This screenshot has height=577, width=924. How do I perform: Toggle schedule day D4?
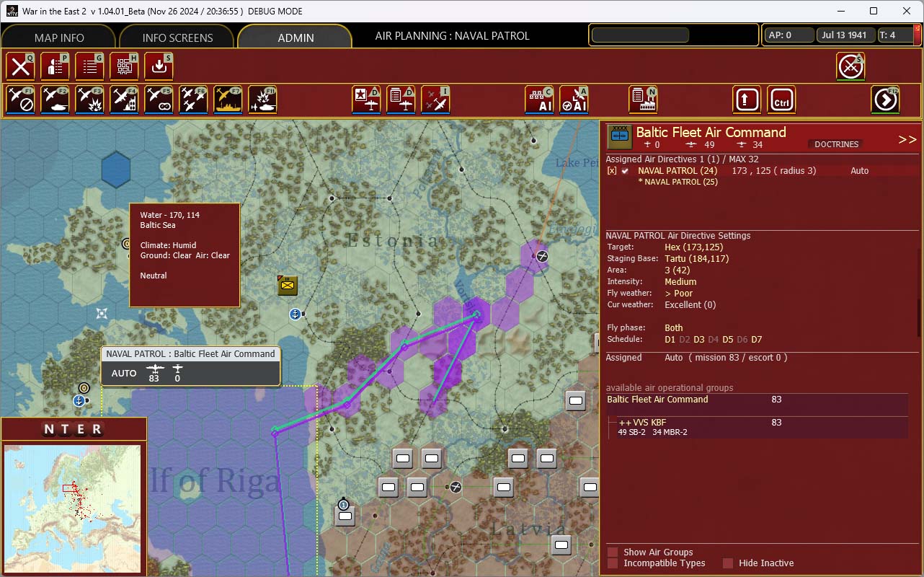pos(714,340)
